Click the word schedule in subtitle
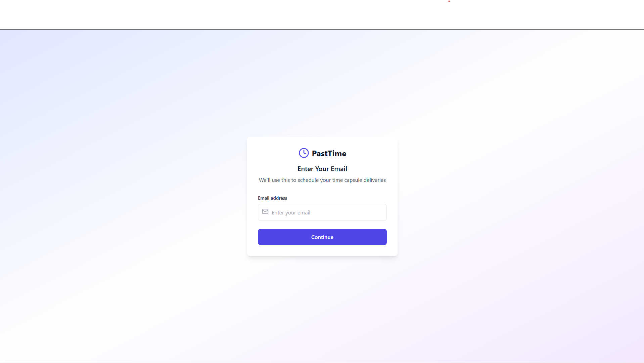 (308, 180)
